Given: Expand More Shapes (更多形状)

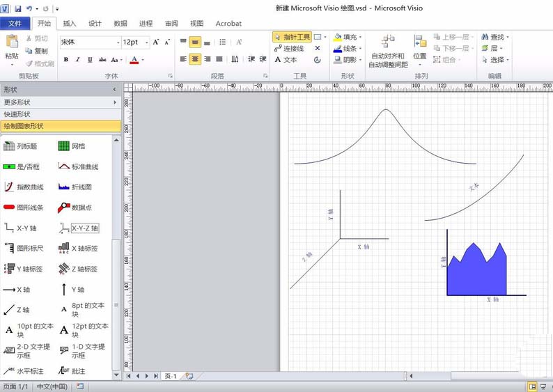Looking at the screenshot, I should click(x=61, y=102).
